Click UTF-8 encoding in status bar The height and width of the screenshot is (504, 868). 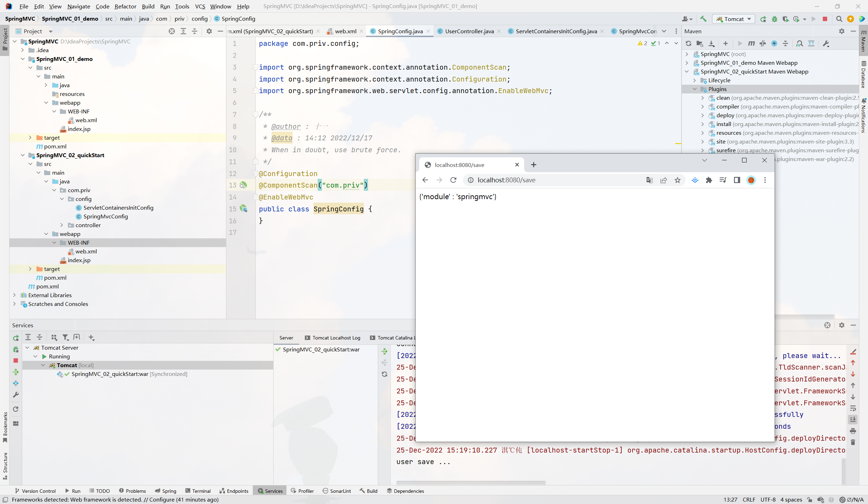tap(768, 499)
